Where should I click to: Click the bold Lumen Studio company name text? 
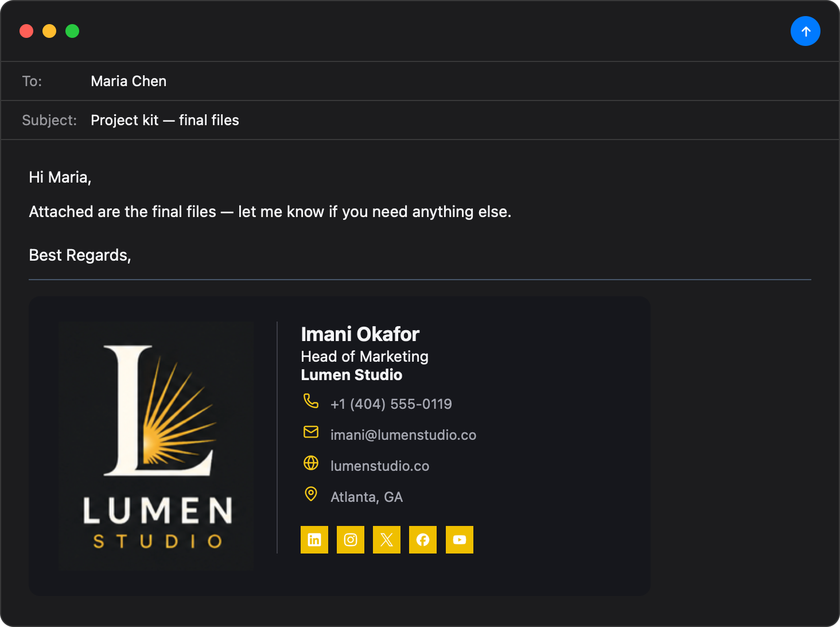[x=352, y=375]
